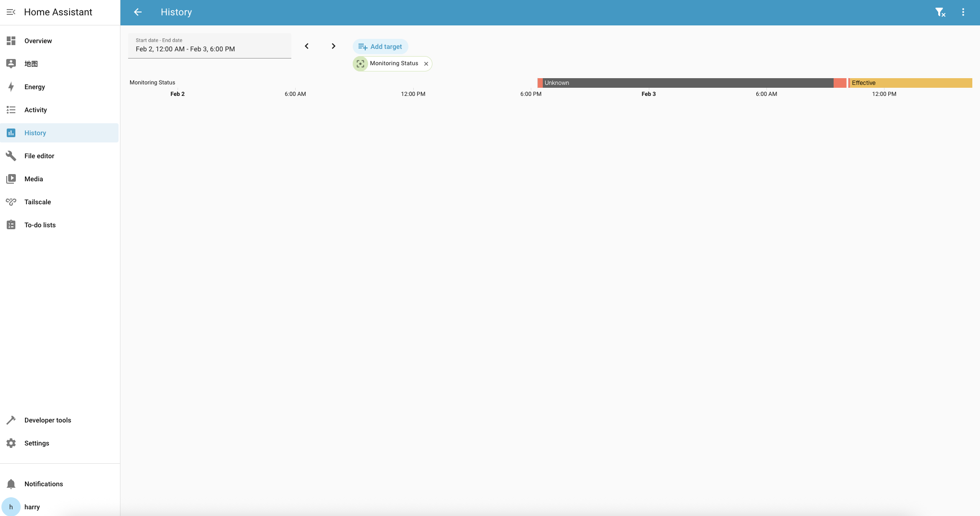
Task: Click the back arrow in History header
Action: pos(138,12)
